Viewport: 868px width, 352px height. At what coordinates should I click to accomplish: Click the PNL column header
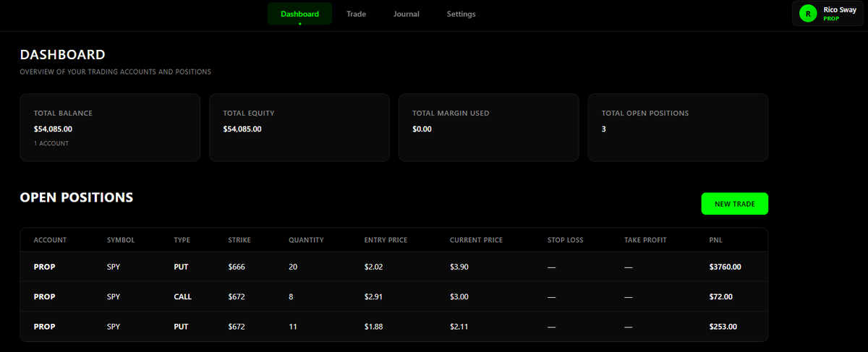click(x=715, y=239)
